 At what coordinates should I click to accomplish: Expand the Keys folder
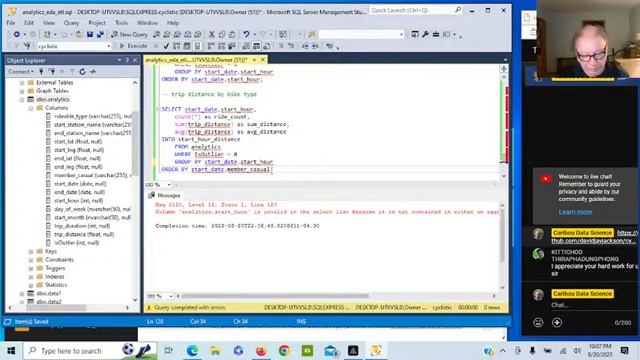(x=31, y=251)
